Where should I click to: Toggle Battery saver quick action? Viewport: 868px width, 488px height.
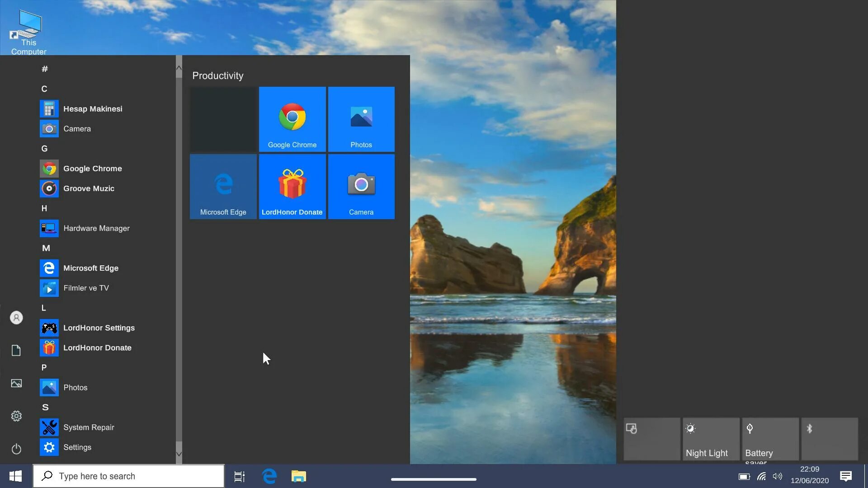(x=770, y=439)
